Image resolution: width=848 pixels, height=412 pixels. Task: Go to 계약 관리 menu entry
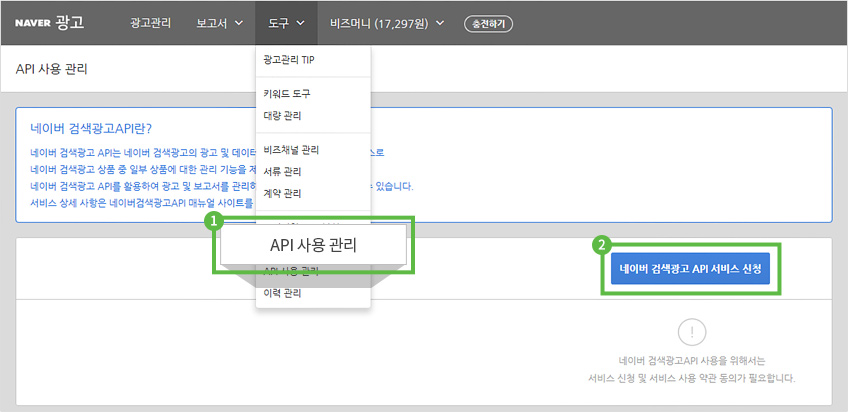click(282, 193)
